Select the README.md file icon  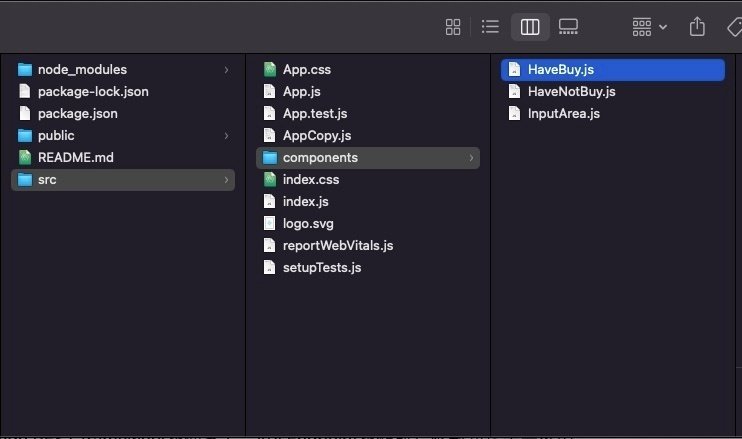(25, 158)
